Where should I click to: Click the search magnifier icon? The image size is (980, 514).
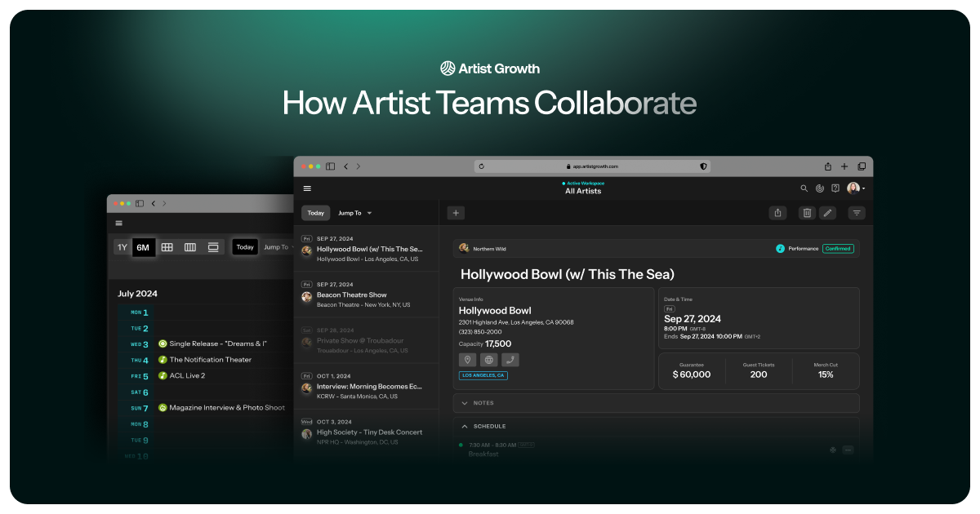[x=804, y=188]
